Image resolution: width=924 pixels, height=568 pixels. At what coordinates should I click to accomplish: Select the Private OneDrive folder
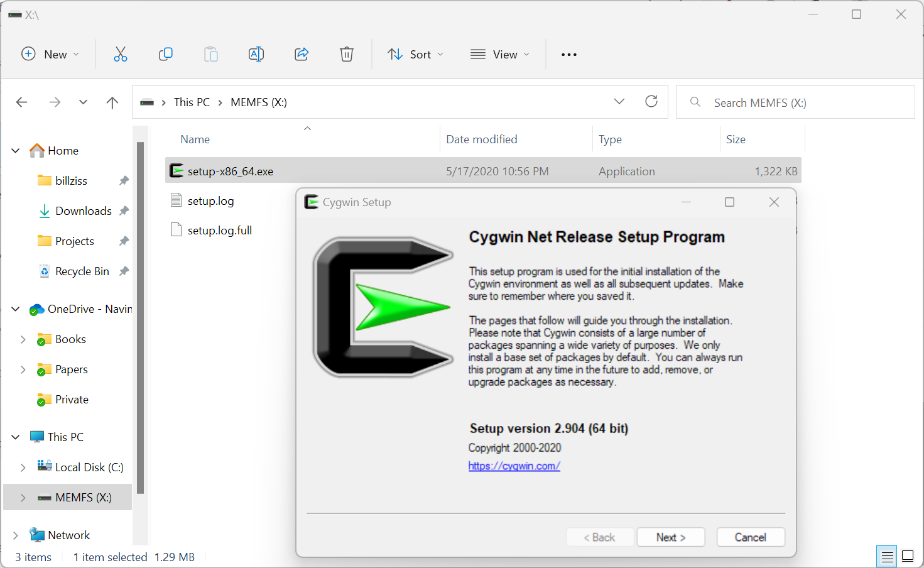72,400
